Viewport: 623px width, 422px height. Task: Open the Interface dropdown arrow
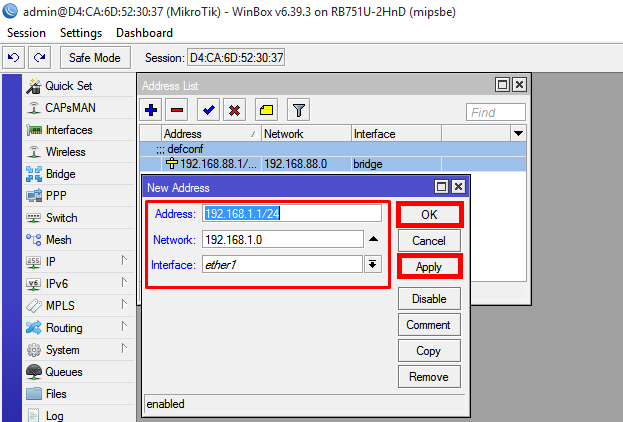pyautogui.click(x=372, y=264)
